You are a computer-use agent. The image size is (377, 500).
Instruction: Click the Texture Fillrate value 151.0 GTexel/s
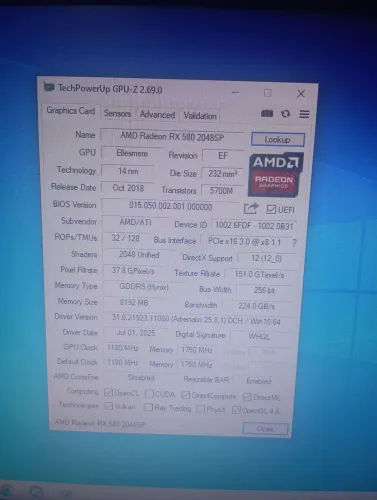(x=259, y=275)
